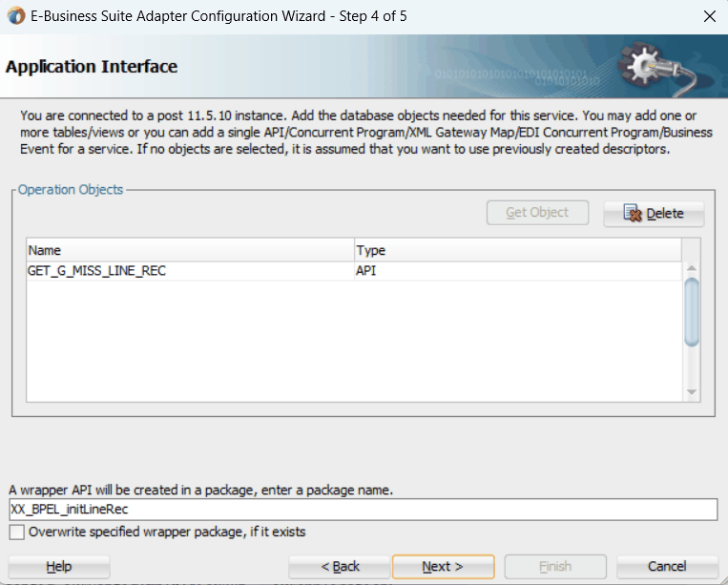The image size is (728, 585).
Task: Click the Operation Objects scrollbar thumb
Action: click(692, 311)
